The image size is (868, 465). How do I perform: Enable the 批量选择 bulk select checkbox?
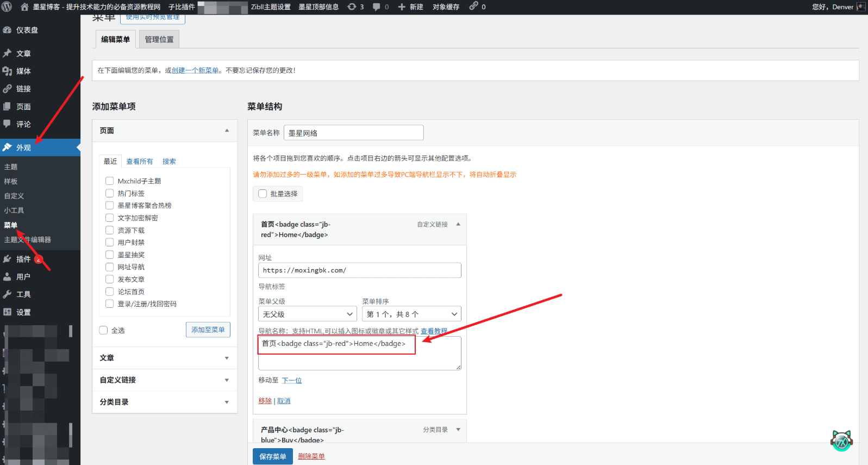pos(263,194)
